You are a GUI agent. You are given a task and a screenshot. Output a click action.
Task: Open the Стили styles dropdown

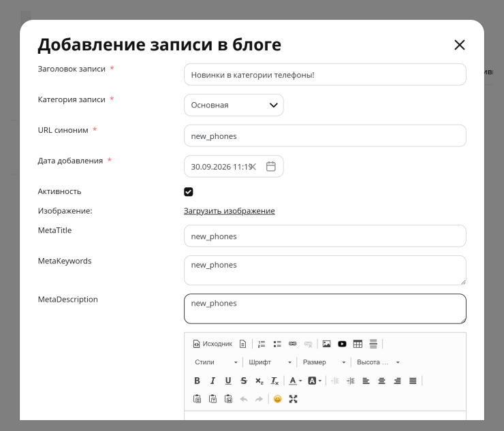(216, 362)
